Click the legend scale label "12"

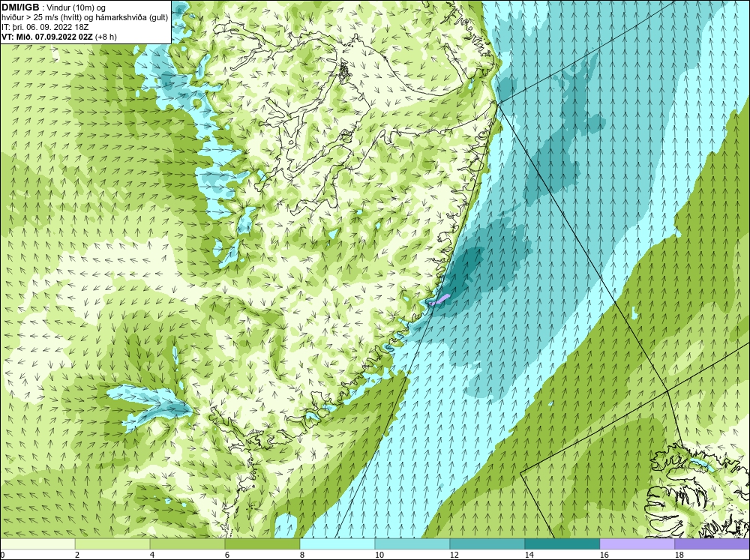pos(454,555)
